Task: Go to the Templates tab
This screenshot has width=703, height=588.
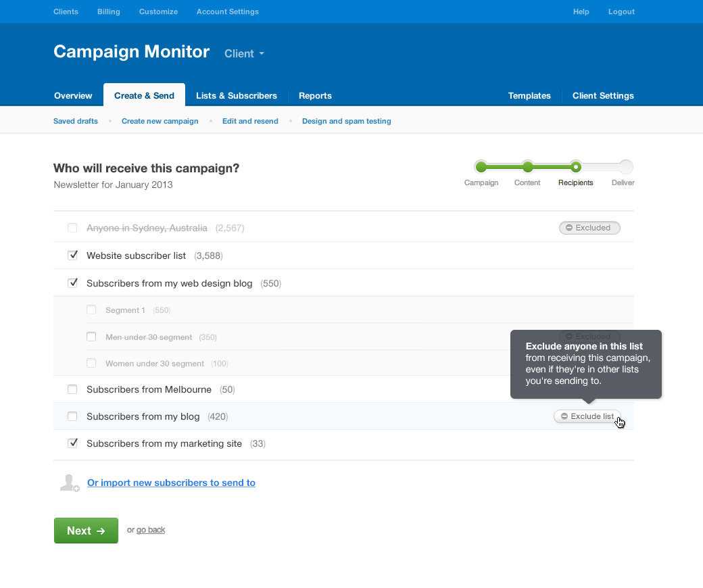Action: (x=529, y=95)
